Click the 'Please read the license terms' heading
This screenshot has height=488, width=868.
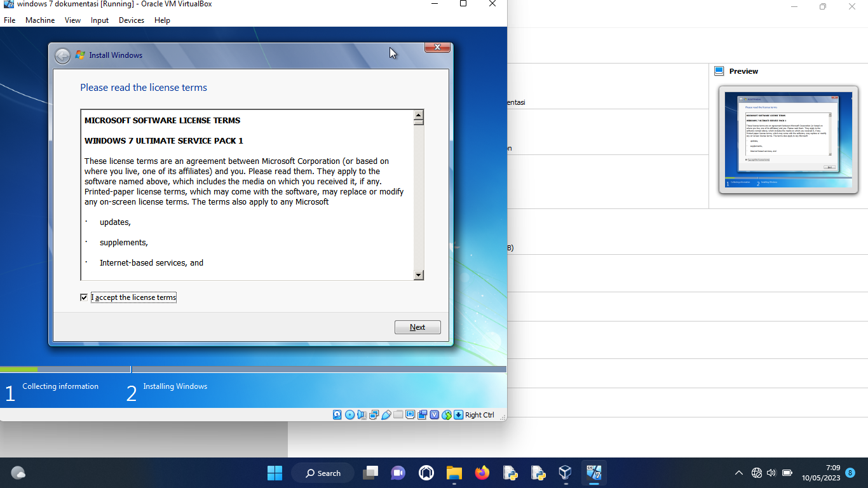pos(144,88)
